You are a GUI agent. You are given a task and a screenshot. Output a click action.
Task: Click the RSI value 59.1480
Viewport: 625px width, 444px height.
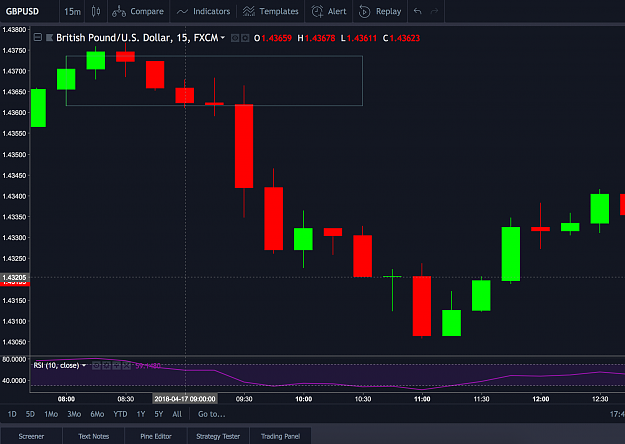pos(148,365)
